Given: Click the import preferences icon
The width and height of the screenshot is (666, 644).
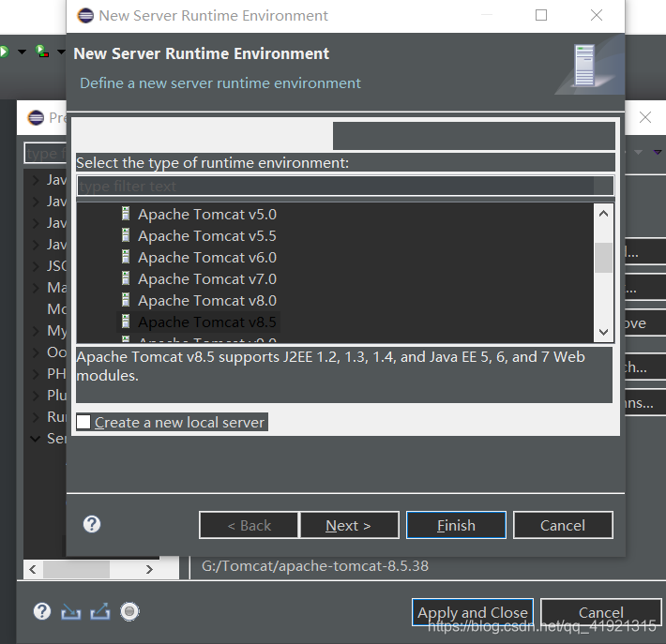Looking at the screenshot, I should [71, 612].
